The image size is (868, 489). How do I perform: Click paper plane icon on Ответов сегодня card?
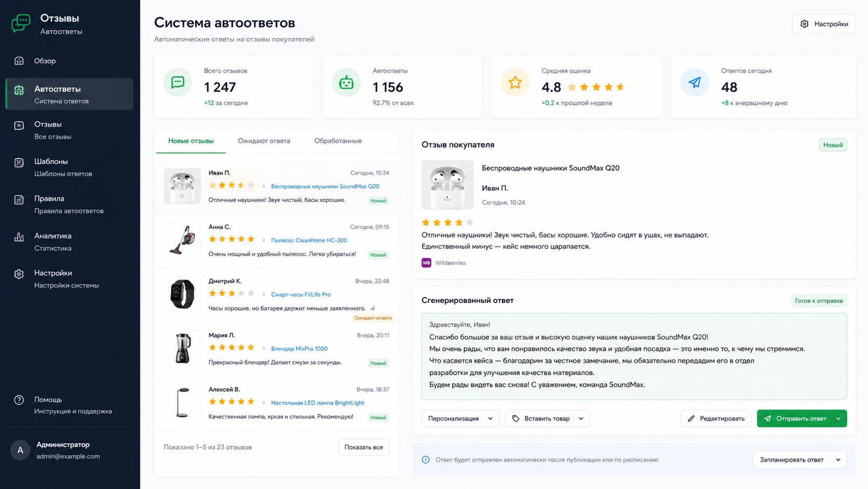tap(695, 82)
